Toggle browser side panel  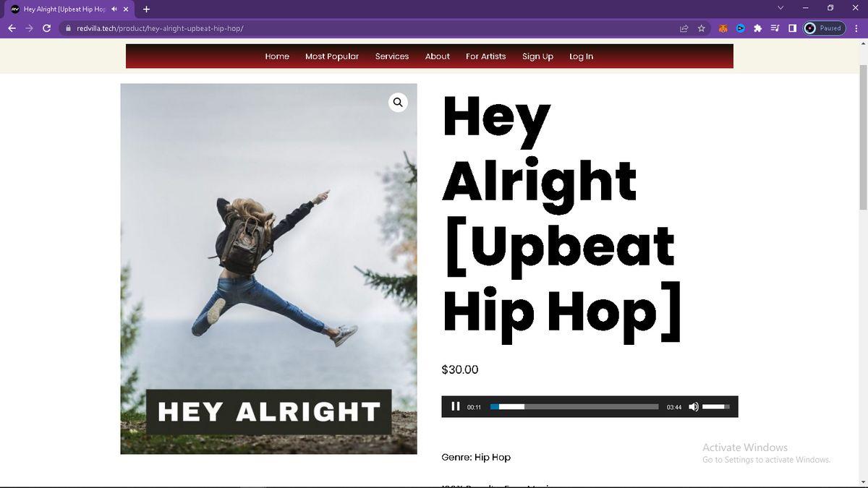pos(792,28)
